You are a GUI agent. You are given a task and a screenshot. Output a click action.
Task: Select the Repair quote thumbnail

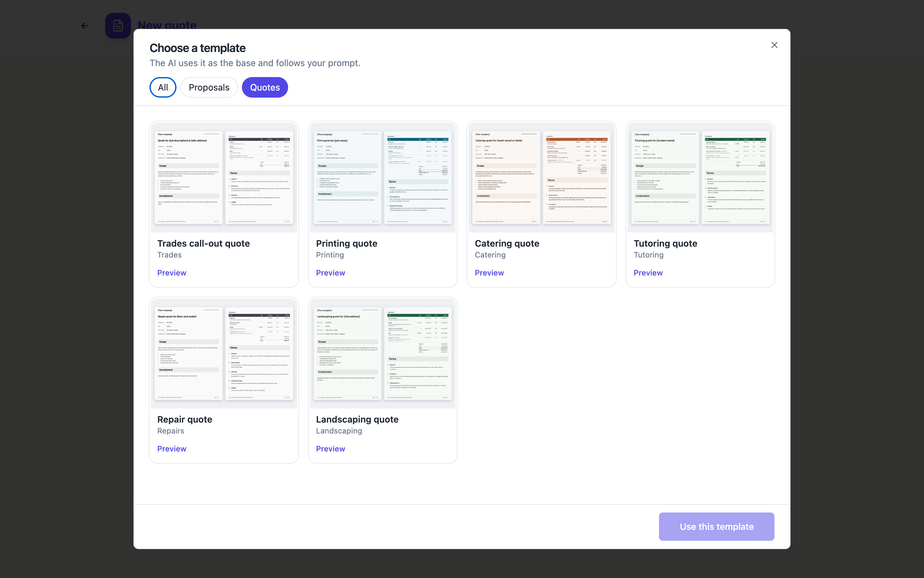[224, 353]
